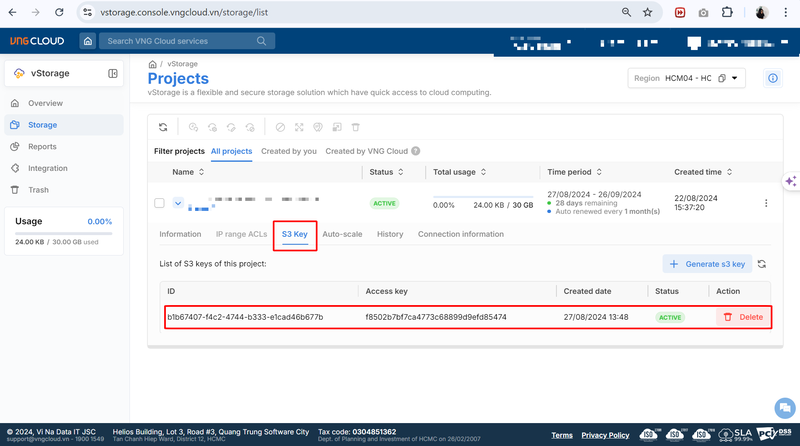
Task: Bookmark this page with the star icon
Action: [648, 13]
